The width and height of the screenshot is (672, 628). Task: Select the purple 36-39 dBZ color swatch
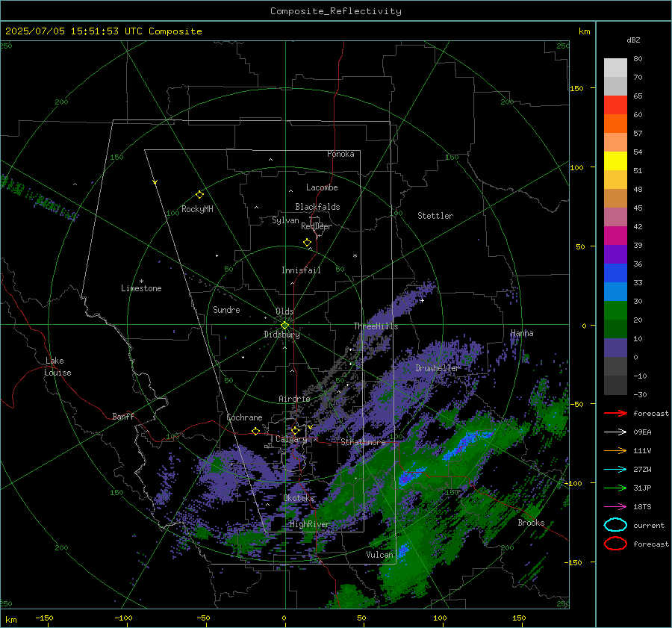point(615,254)
